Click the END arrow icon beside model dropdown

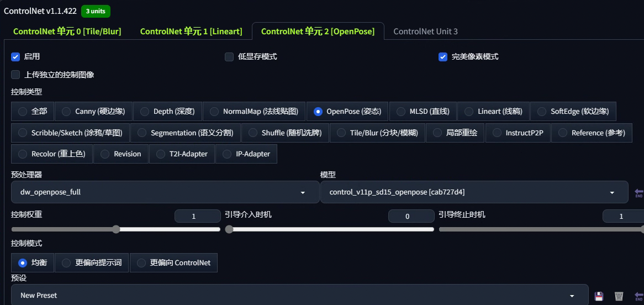[x=638, y=192]
